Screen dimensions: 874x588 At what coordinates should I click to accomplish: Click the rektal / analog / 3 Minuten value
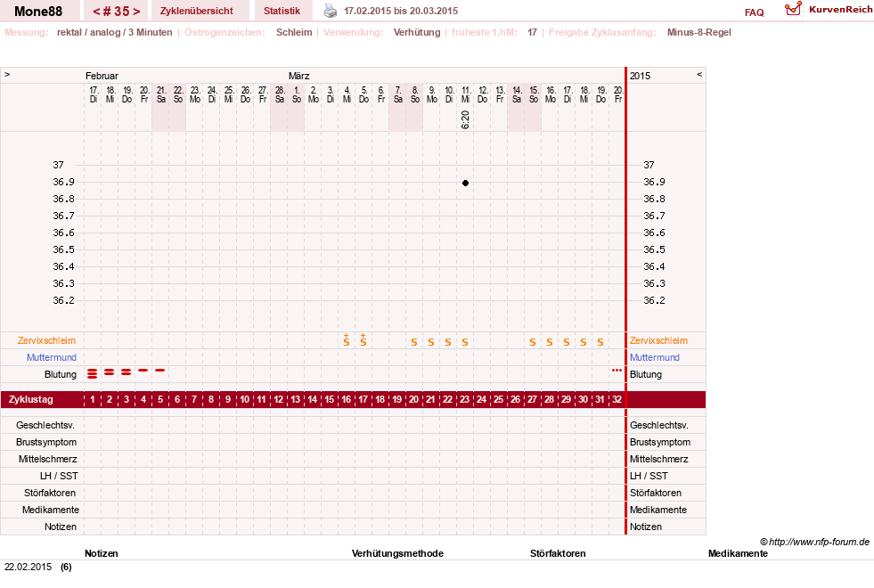point(114,32)
